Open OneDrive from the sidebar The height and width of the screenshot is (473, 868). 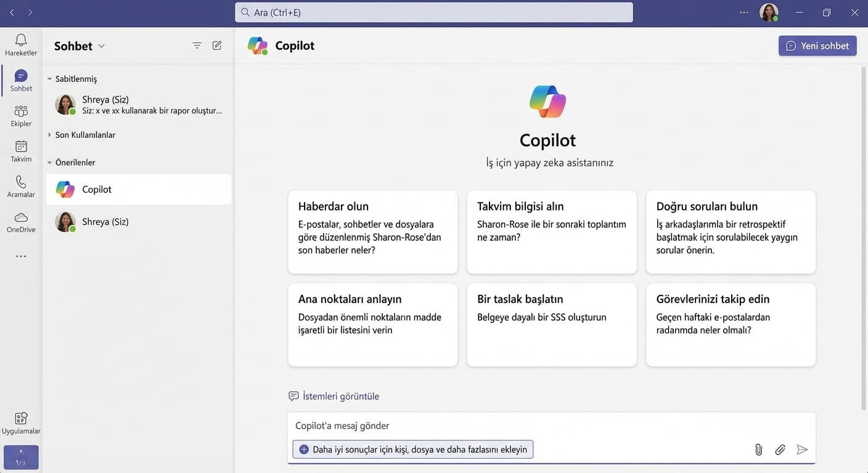(20, 220)
